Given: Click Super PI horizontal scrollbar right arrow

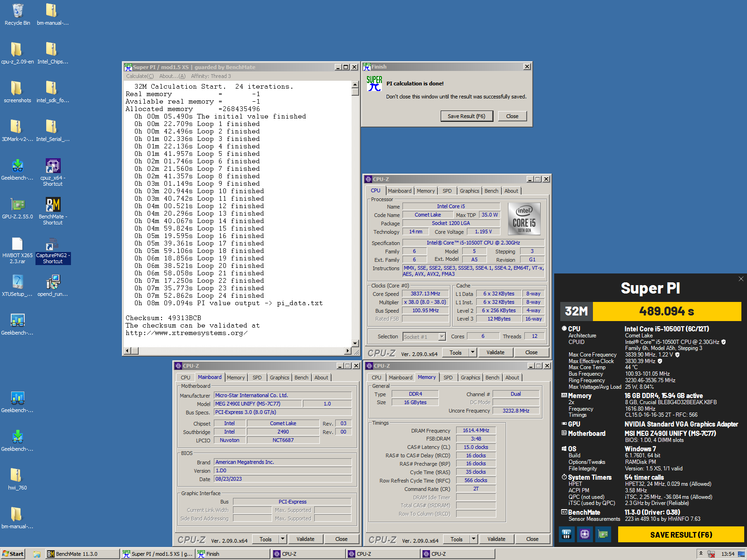Looking at the screenshot, I should click(348, 350).
